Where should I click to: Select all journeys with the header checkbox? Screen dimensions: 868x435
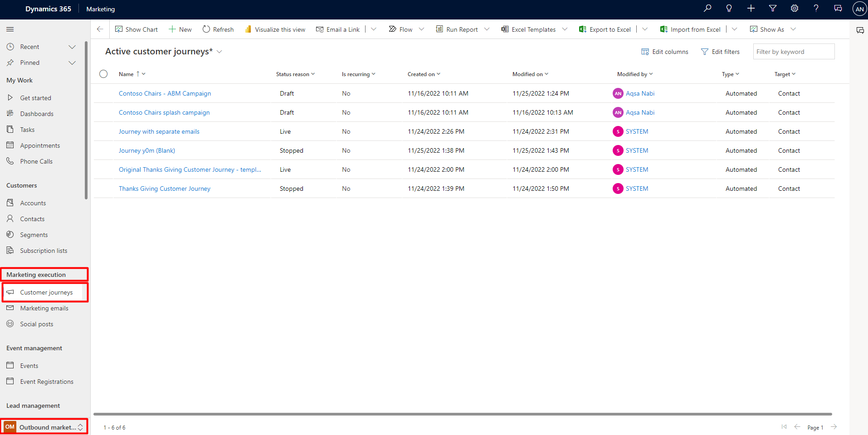pos(103,74)
